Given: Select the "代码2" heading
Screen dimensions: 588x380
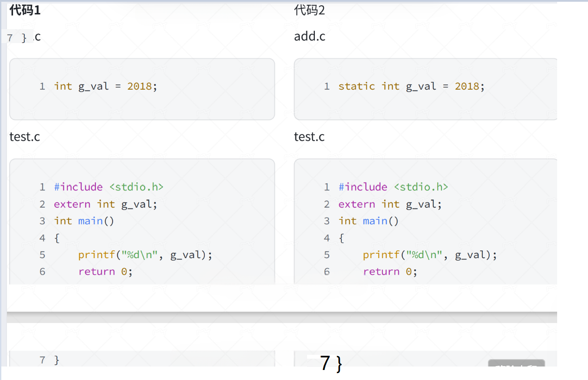Looking at the screenshot, I should (x=309, y=10).
